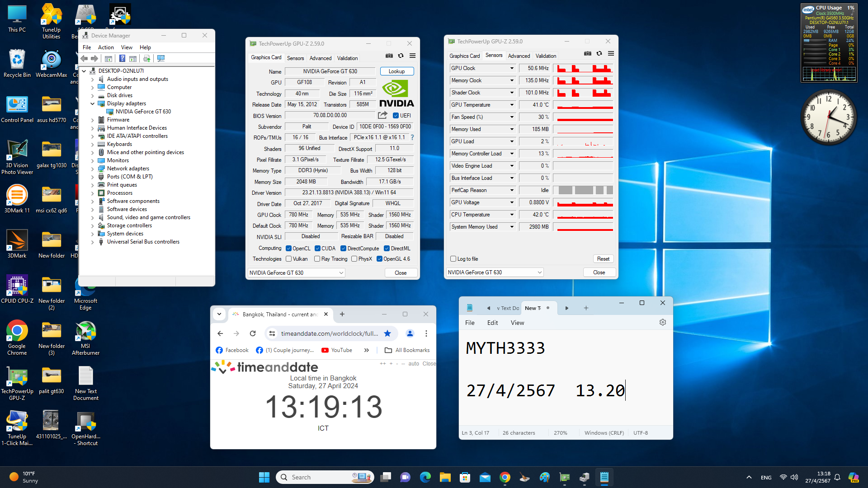The width and height of the screenshot is (868, 488).
Task: Click the refresh icon in GPU-Z Graphics Card window
Action: pyautogui.click(x=401, y=56)
